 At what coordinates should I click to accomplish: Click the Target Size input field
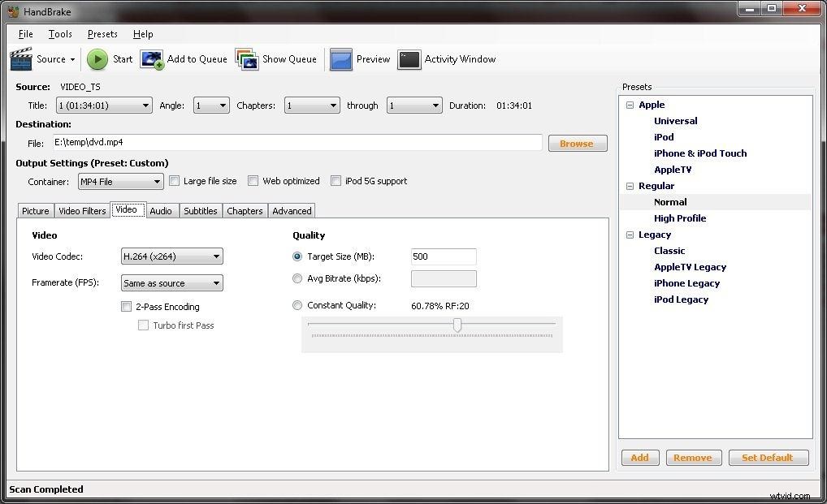(x=444, y=256)
